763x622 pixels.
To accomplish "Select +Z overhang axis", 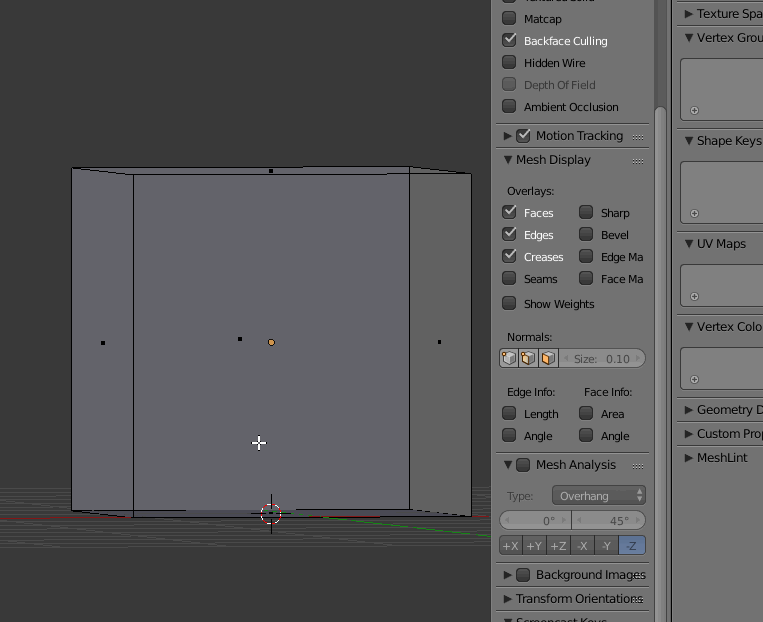I will 558,546.
